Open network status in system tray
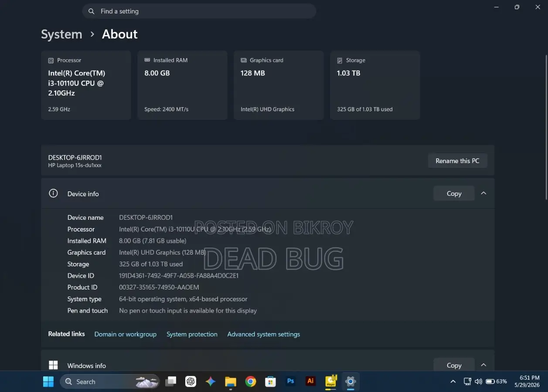Screen dimensions: 548x392 (467, 382)
